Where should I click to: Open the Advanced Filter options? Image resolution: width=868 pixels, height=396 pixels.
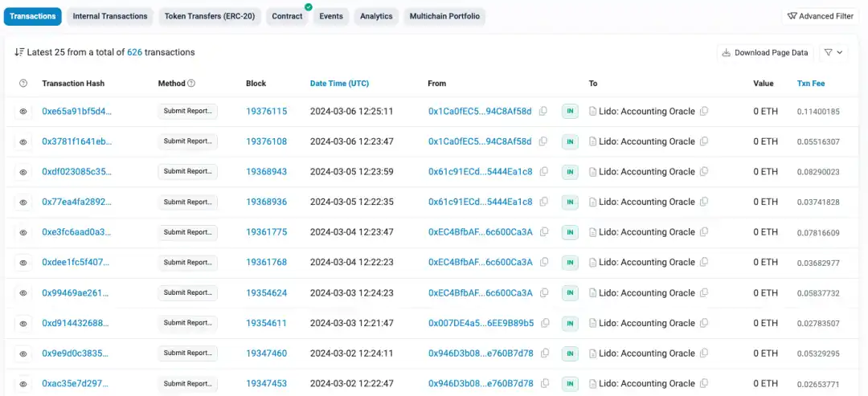tap(821, 16)
